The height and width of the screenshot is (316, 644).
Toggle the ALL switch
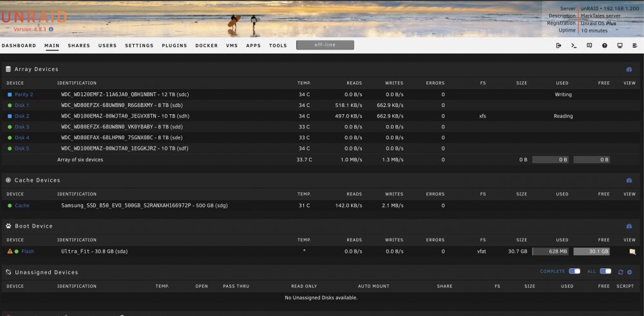pyautogui.click(x=605, y=271)
